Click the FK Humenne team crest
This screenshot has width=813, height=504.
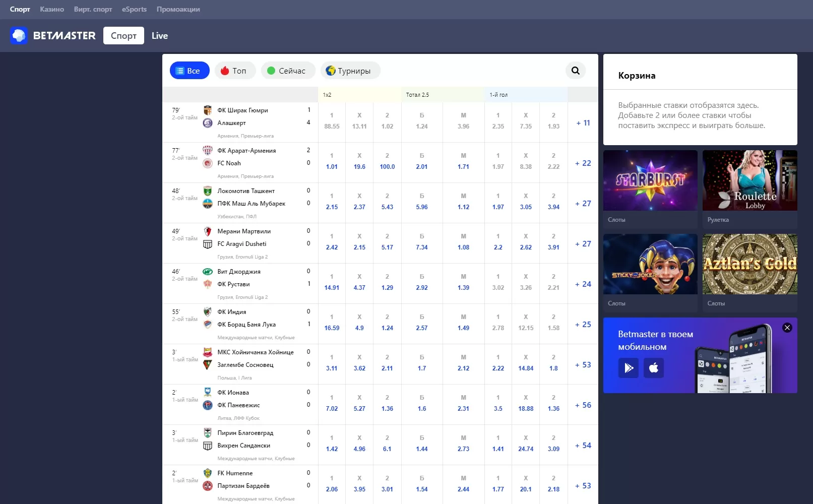pyautogui.click(x=207, y=473)
